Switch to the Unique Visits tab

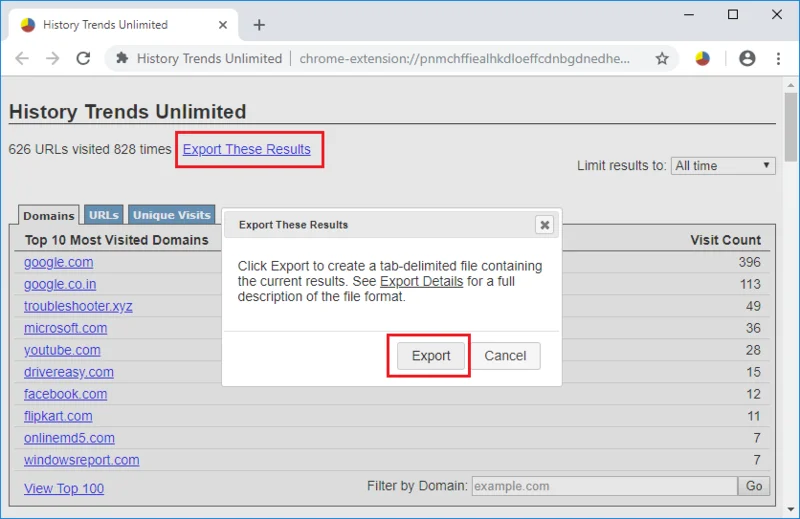click(171, 215)
